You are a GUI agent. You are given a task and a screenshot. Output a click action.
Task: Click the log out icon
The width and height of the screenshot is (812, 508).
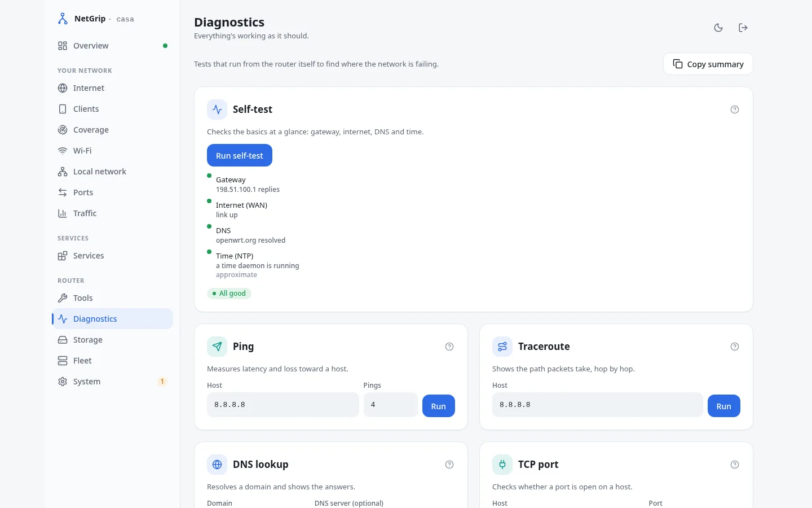pos(743,28)
